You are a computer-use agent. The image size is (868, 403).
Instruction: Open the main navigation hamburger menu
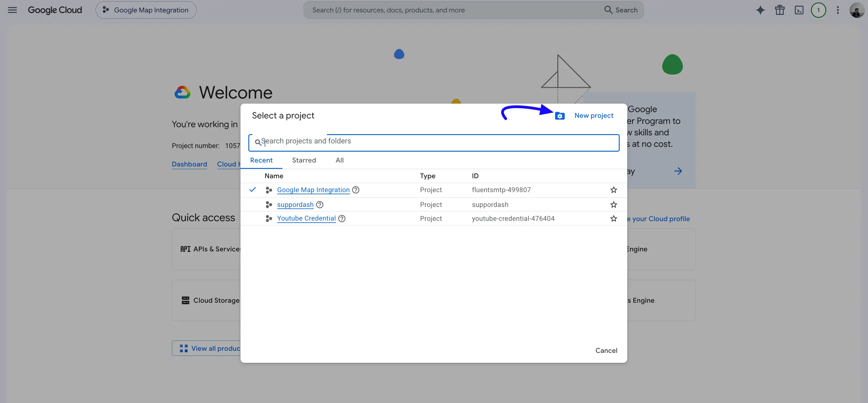point(12,10)
